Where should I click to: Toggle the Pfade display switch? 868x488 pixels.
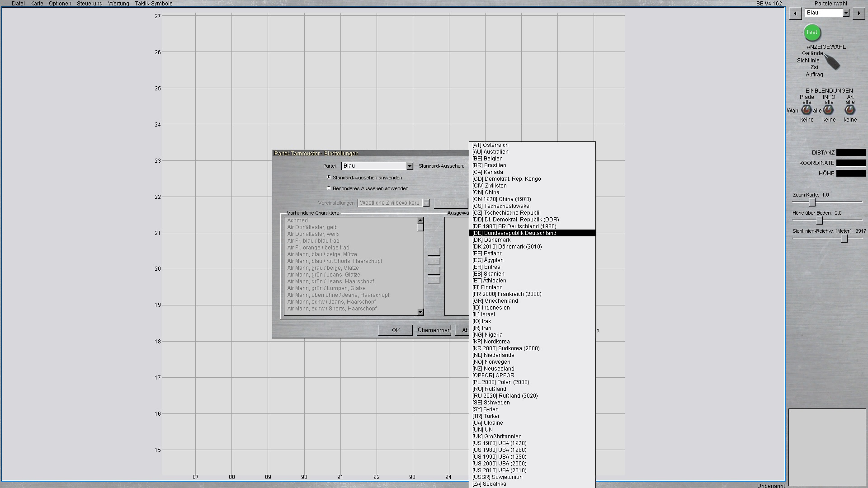[807, 110]
